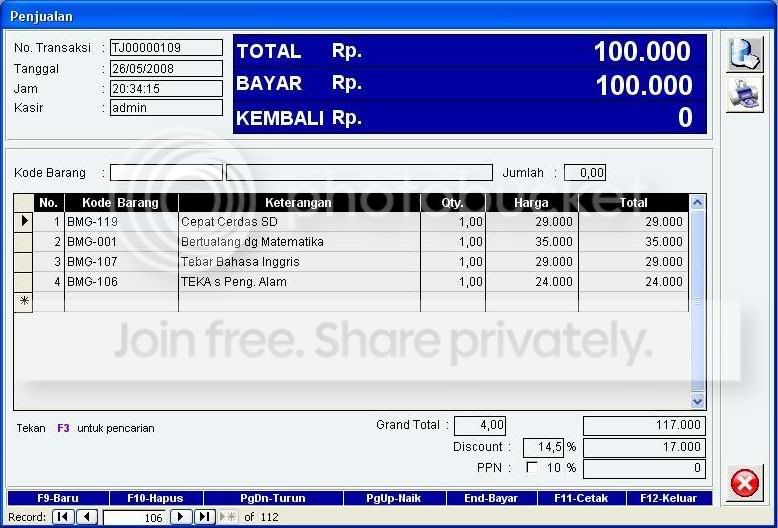Select cell BMG-107

coord(121,262)
